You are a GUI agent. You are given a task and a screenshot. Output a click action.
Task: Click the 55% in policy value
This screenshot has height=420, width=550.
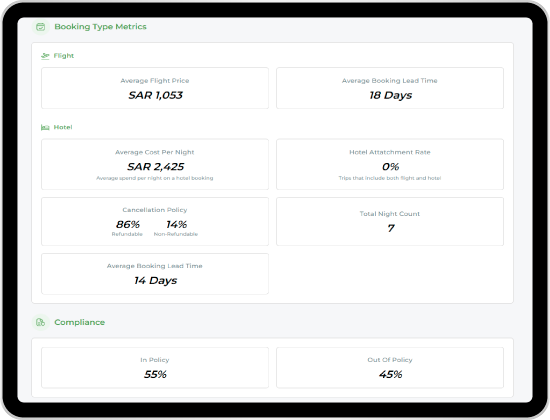tap(155, 374)
